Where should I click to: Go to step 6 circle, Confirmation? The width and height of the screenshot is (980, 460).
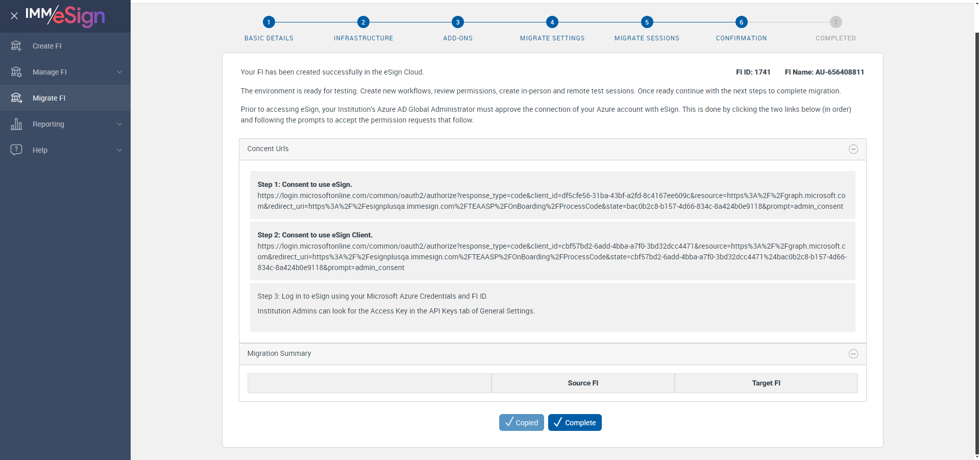coord(741,22)
